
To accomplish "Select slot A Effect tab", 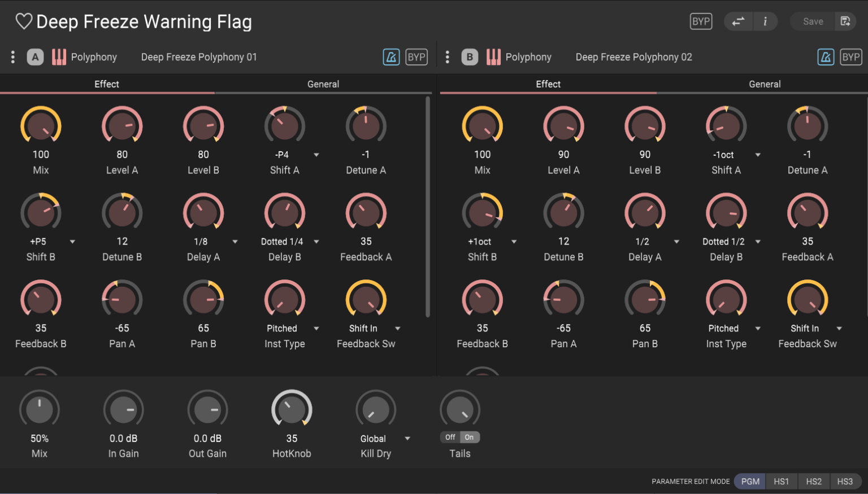I will [107, 84].
